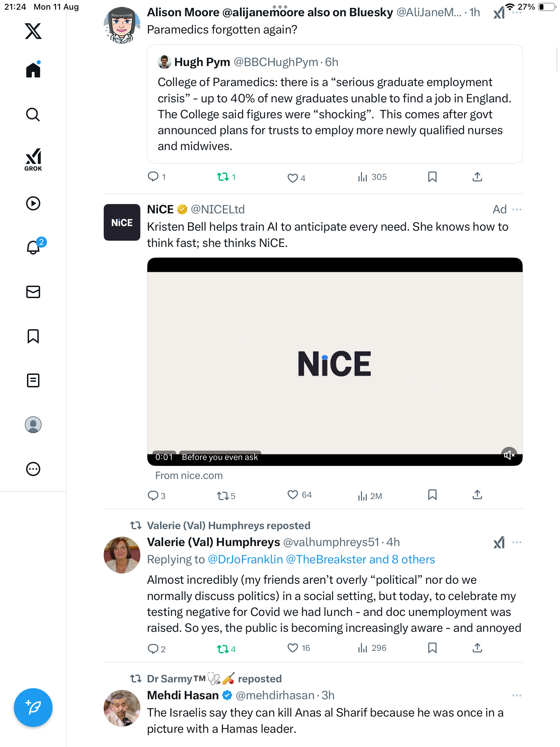560x747 pixels.
Task: Open the sidebar More circle menu
Action: [x=33, y=469]
